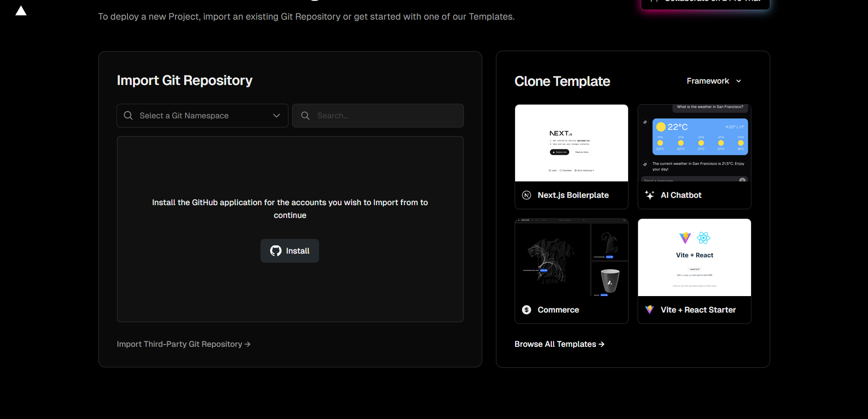Viewport: 868px width, 419px height.
Task: Select the Next.js Boilerplate title
Action: [x=573, y=195]
